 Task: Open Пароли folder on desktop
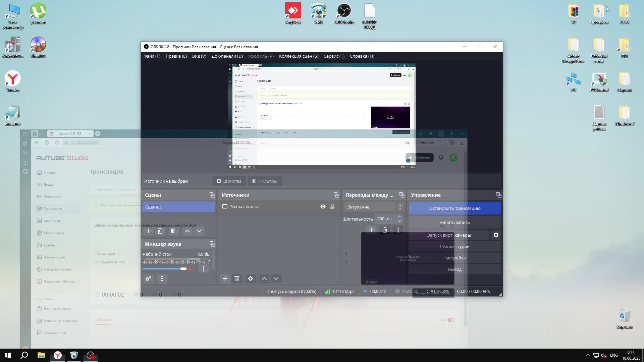(x=624, y=81)
